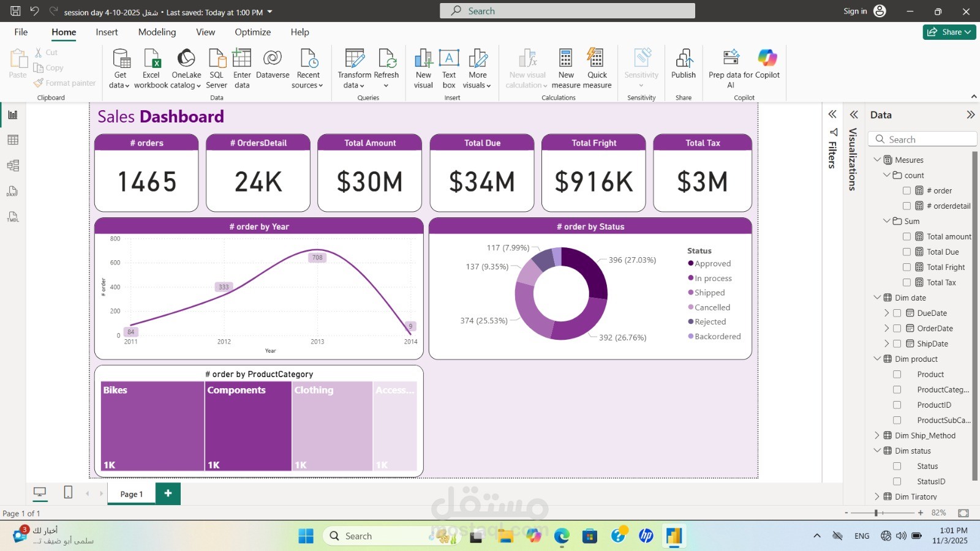Open Table view from the left sidebar
980x551 pixels.
[13, 139]
